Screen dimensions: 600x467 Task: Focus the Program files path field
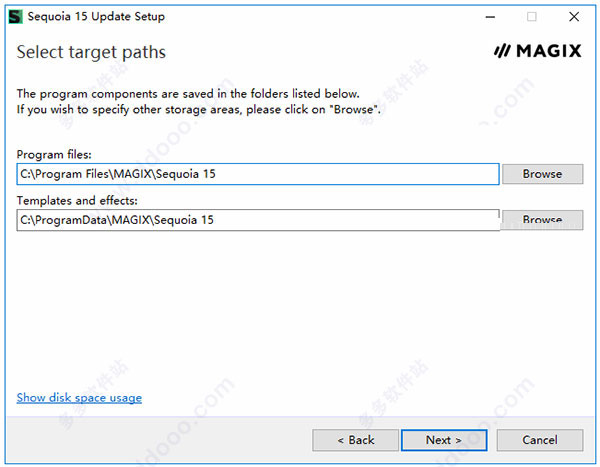point(258,174)
